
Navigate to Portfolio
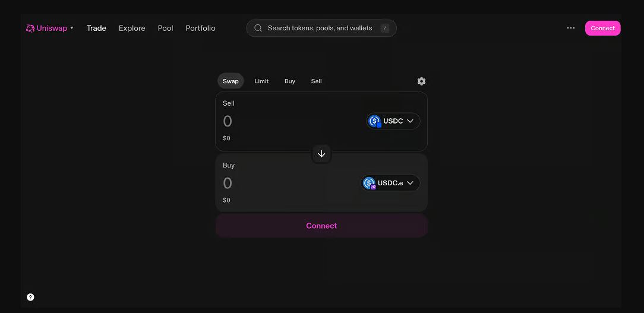point(200,28)
